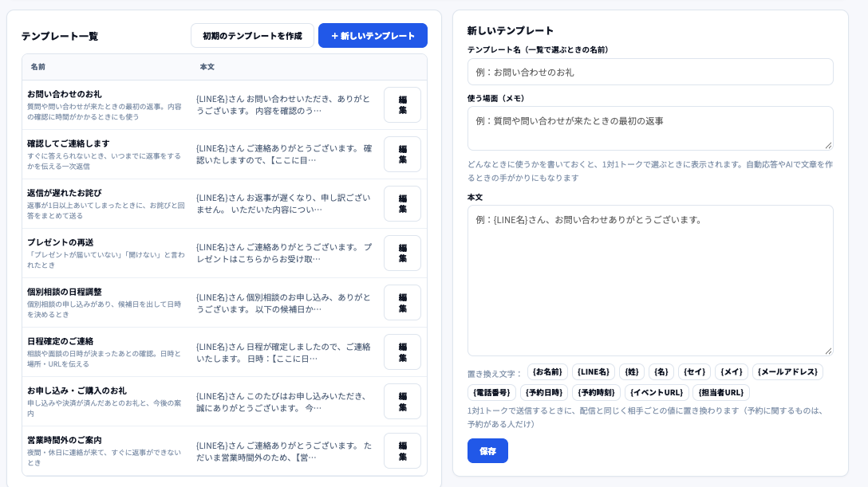Select the 返信が遅れたお詫び template name
The height and width of the screenshot is (487, 868).
(65, 193)
